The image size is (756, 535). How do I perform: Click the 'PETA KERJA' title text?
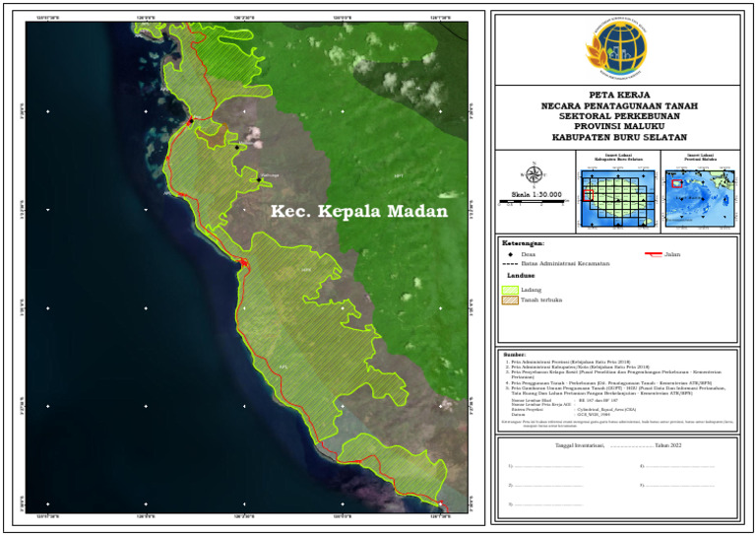point(619,95)
